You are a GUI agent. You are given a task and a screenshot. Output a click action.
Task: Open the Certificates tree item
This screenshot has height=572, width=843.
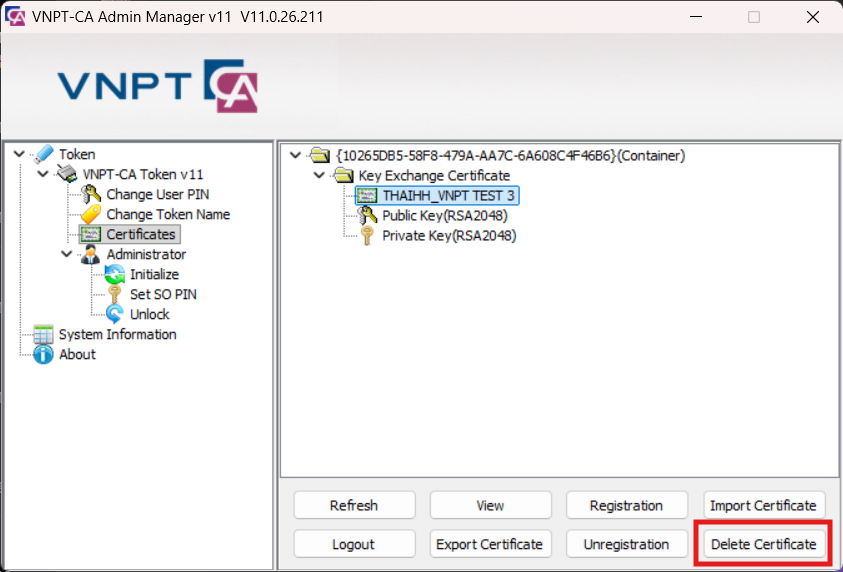141,234
